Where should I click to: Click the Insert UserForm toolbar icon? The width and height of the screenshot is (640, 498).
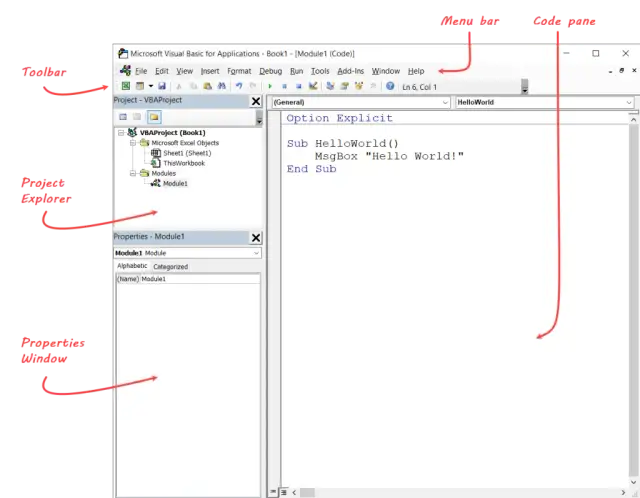click(140, 86)
